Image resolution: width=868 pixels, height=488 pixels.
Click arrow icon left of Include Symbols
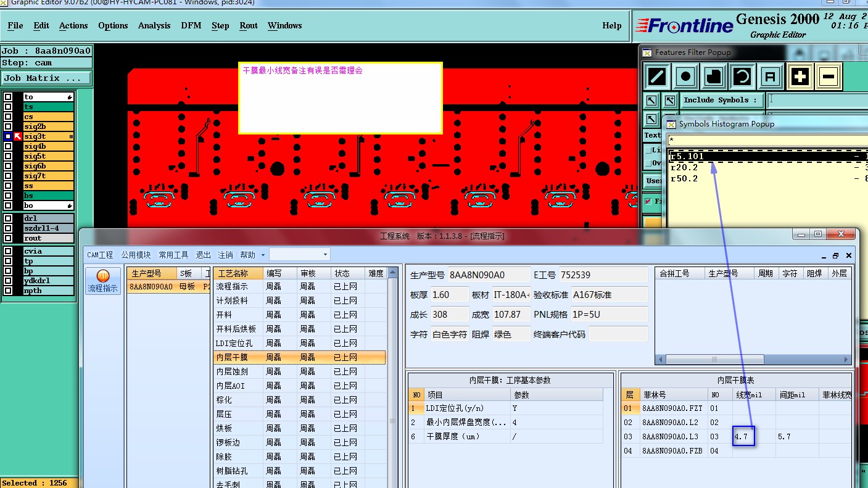click(x=651, y=100)
